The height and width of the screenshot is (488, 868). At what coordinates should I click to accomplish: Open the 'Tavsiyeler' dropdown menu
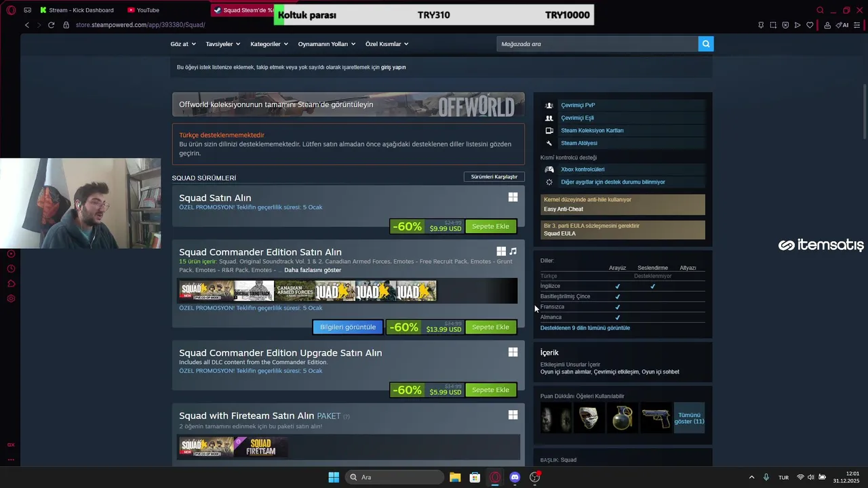point(223,44)
